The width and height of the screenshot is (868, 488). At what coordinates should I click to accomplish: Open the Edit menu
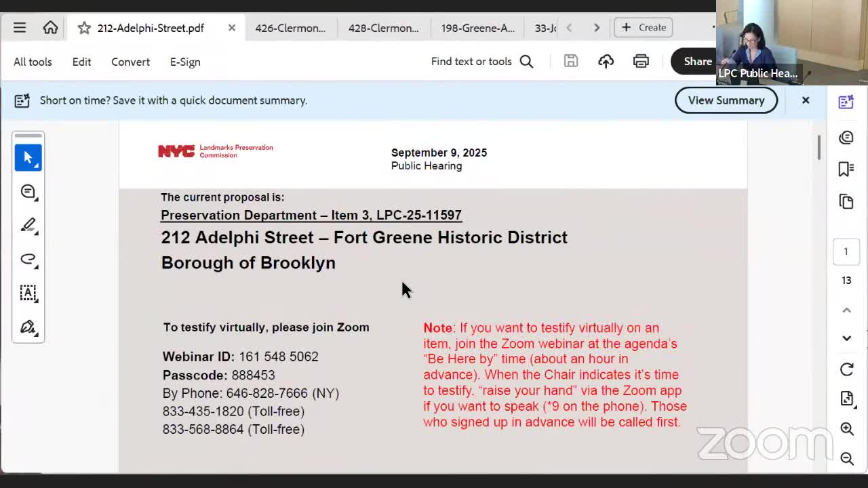click(81, 62)
